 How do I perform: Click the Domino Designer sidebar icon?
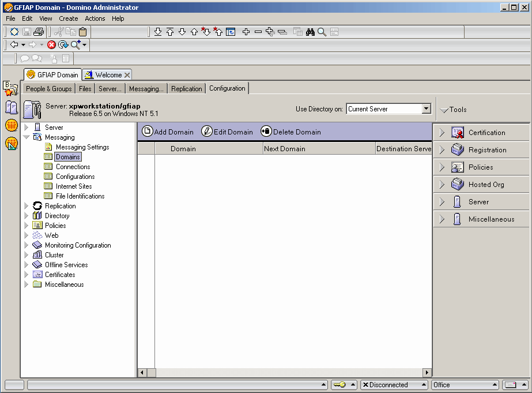12,144
